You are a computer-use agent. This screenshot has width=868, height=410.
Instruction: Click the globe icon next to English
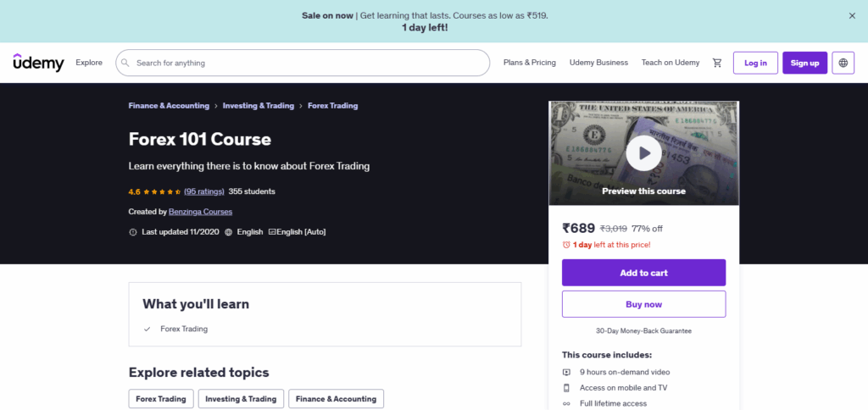(x=229, y=232)
